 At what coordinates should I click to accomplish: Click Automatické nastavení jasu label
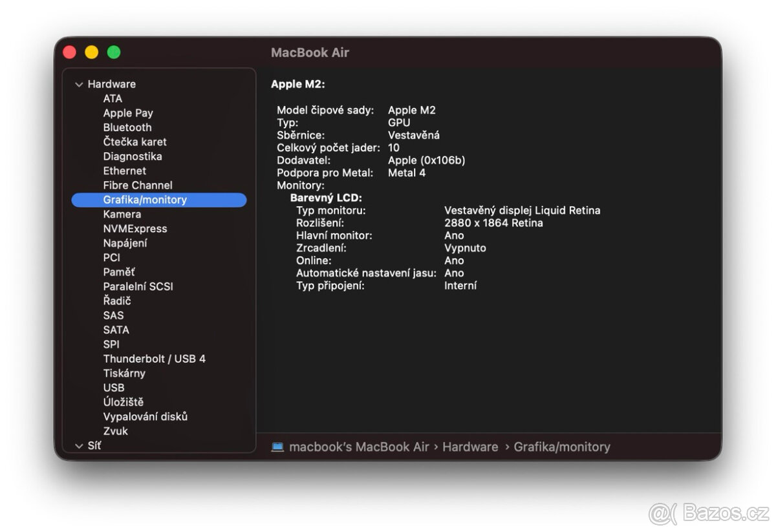tap(366, 273)
